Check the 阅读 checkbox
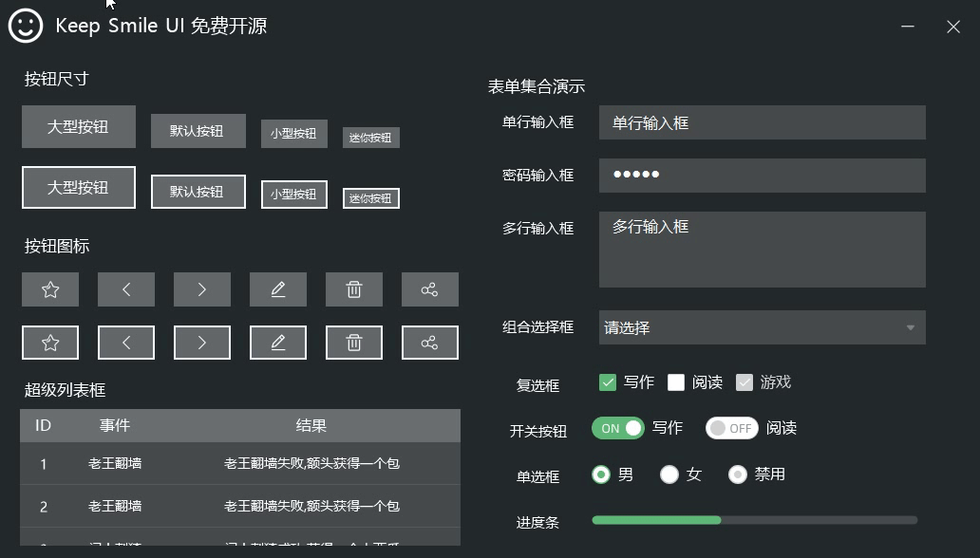Screen dimensions: 980x558 point(676,381)
